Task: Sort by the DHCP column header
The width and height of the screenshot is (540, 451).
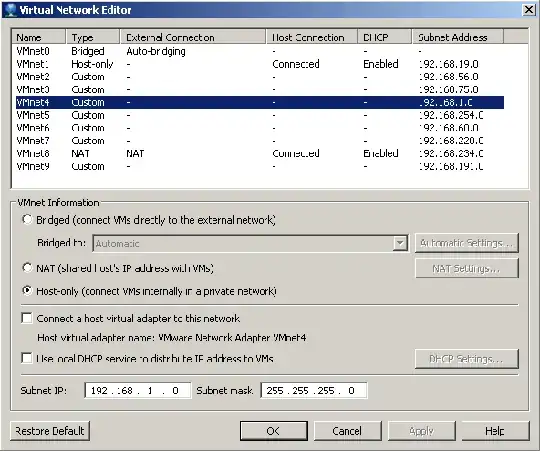Action: click(385, 37)
